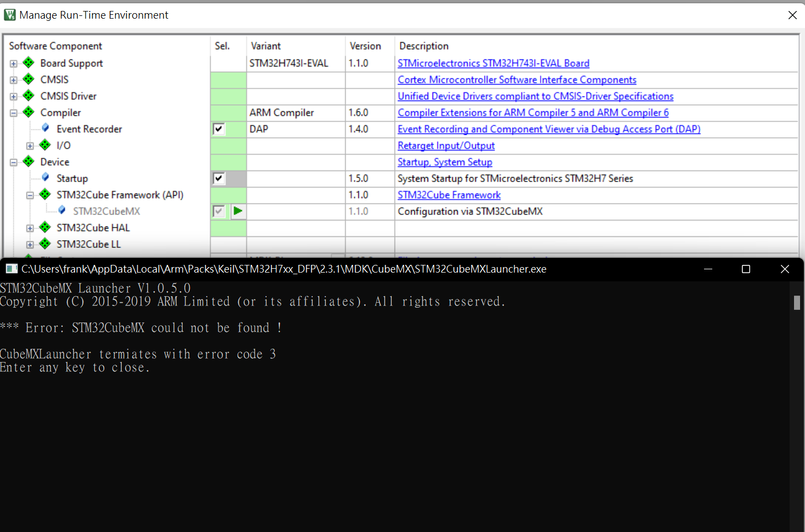Uncheck the Event Recorder checkbox
This screenshot has width=805, height=532.
point(218,129)
